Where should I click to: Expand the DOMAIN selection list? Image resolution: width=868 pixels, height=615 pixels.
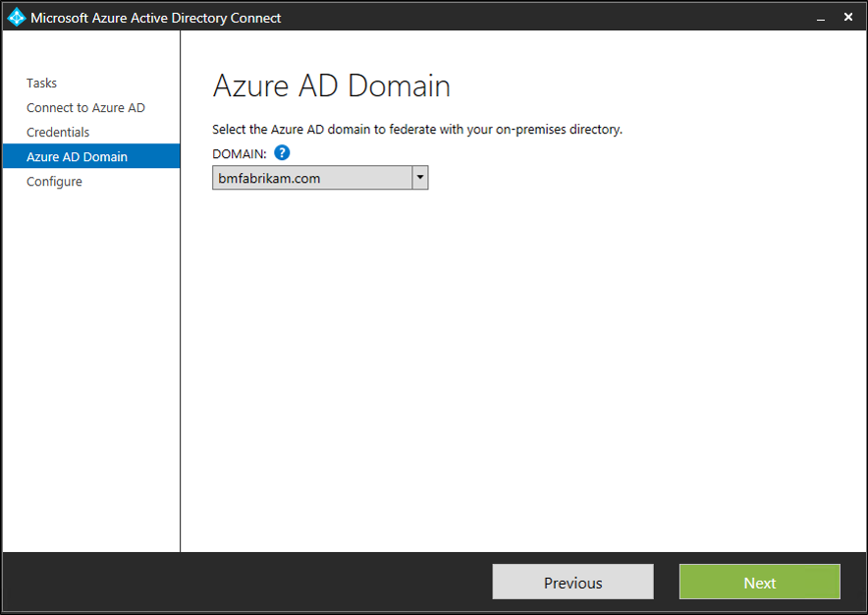tap(419, 177)
